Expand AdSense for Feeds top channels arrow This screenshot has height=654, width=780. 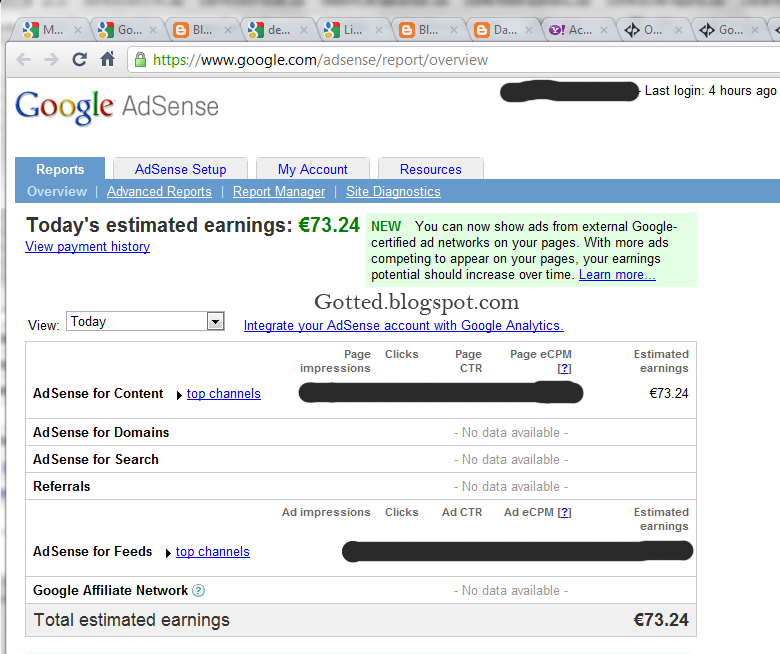(x=168, y=553)
